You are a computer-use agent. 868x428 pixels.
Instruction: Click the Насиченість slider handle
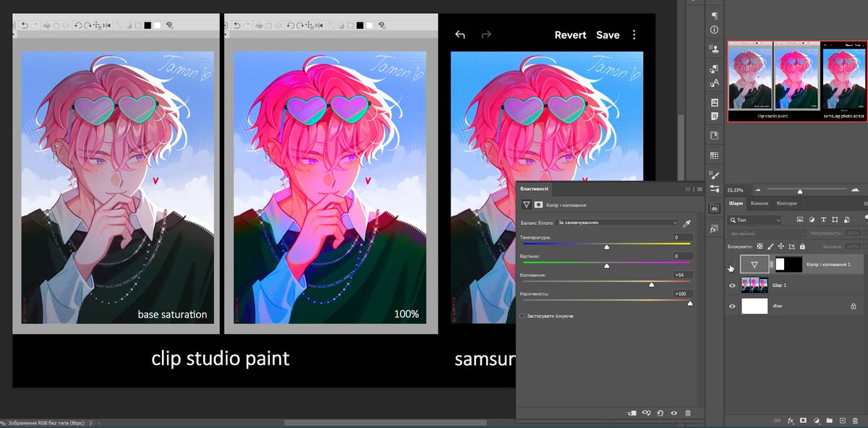click(689, 304)
